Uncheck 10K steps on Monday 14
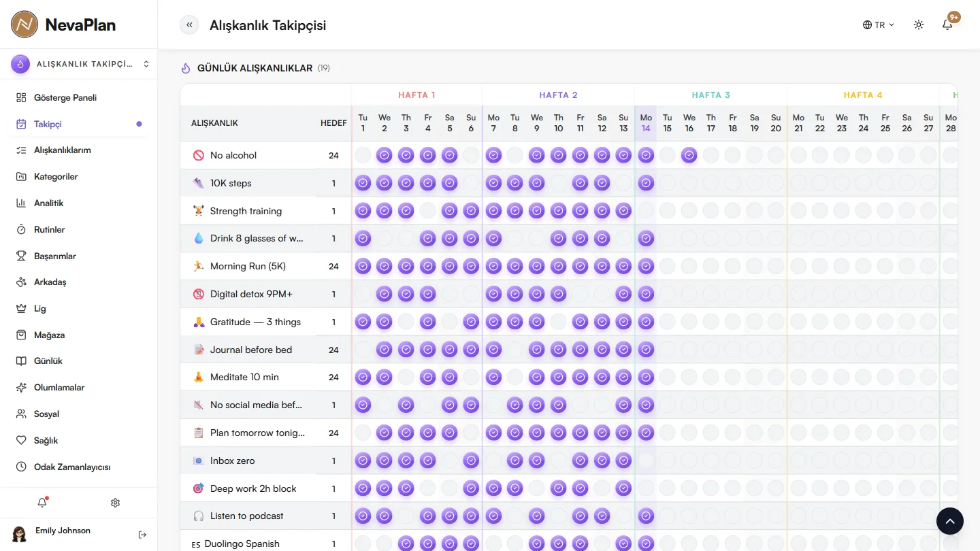The image size is (980, 551). coord(646,183)
